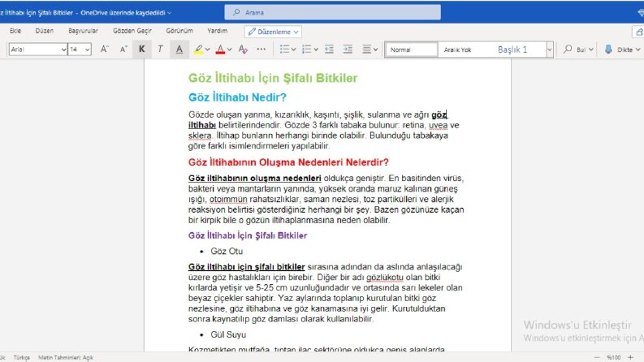
Task: Open the Başvurular tab
Action: coord(83,31)
